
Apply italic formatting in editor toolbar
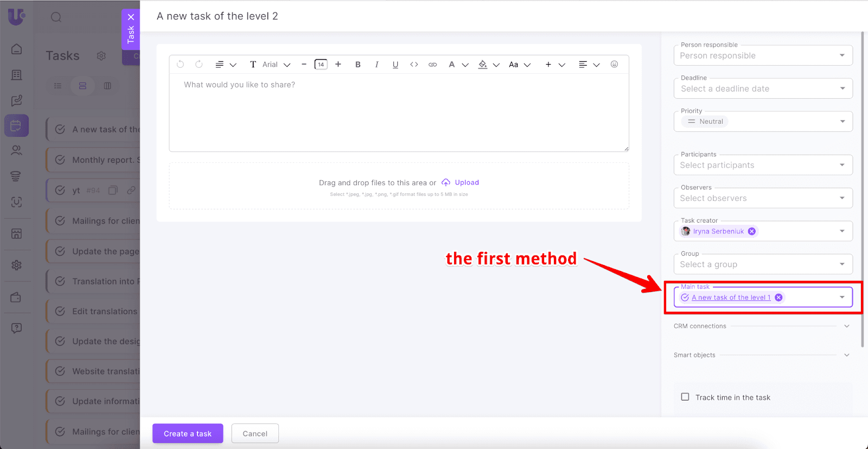point(376,65)
